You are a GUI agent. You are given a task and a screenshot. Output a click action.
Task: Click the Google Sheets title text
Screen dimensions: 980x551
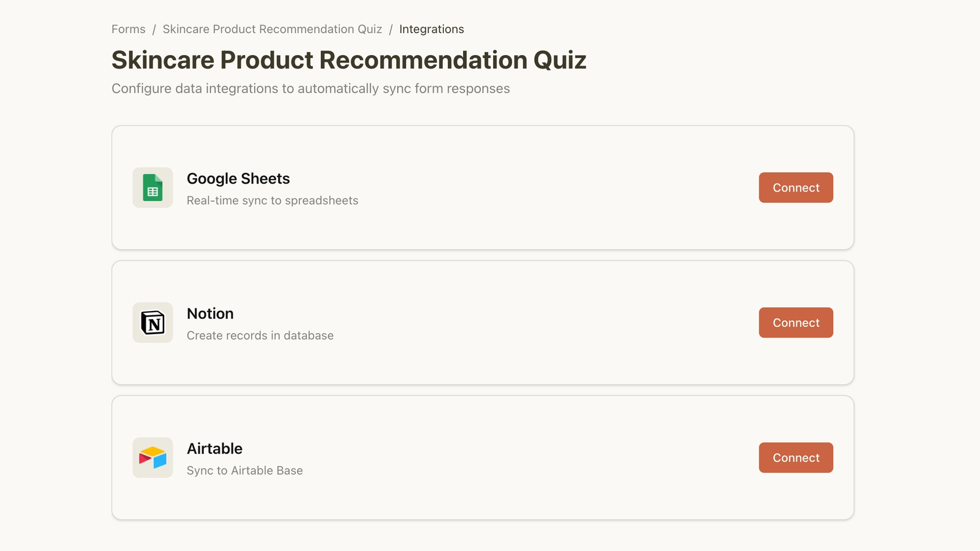click(x=238, y=179)
